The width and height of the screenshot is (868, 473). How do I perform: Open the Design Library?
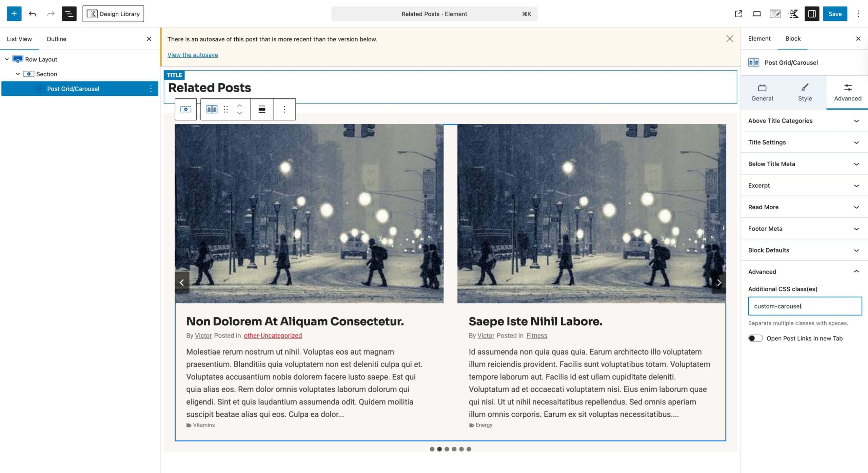point(113,14)
